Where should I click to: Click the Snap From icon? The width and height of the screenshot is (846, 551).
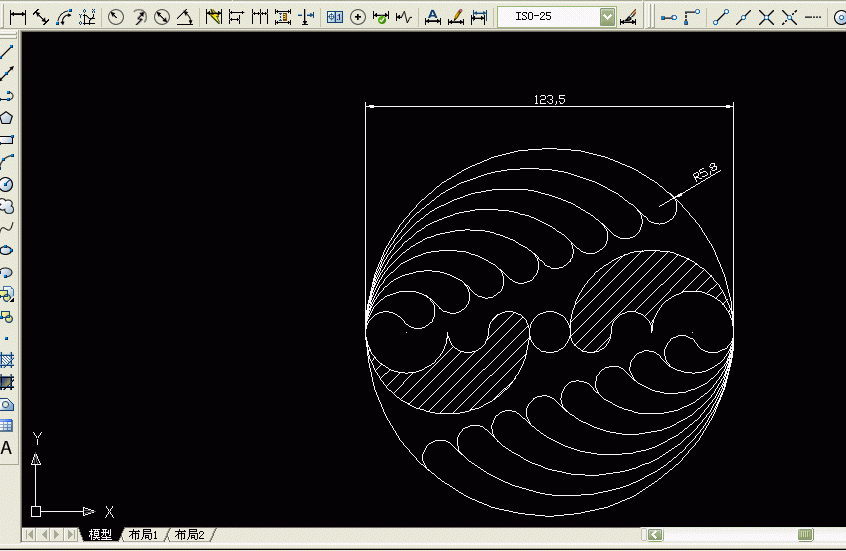click(x=692, y=17)
